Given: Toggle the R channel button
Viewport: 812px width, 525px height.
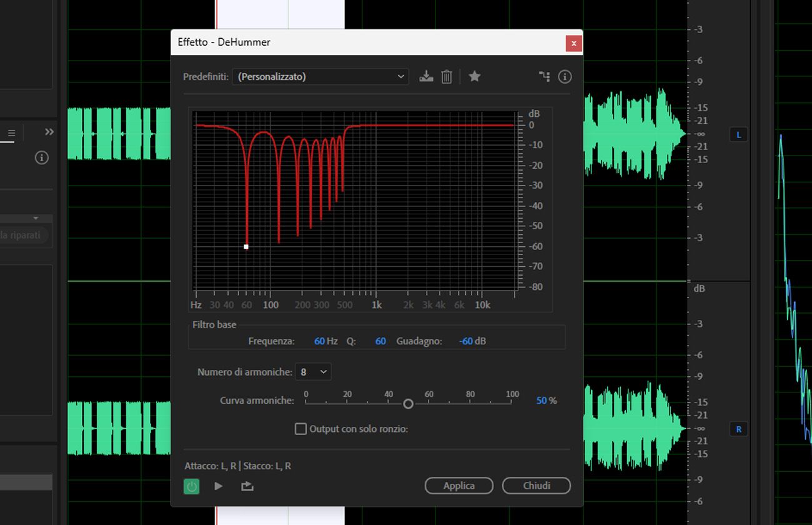Looking at the screenshot, I should [x=738, y=429].
